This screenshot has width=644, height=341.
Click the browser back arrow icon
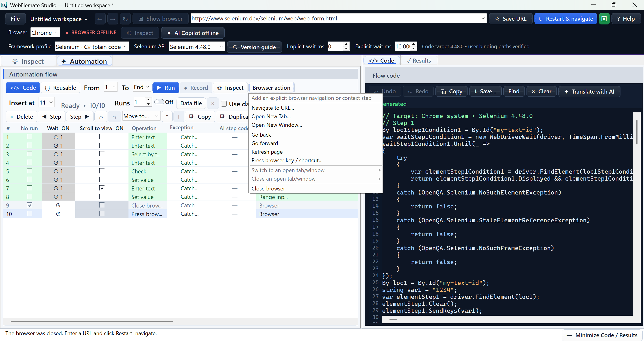coord(100,19)
